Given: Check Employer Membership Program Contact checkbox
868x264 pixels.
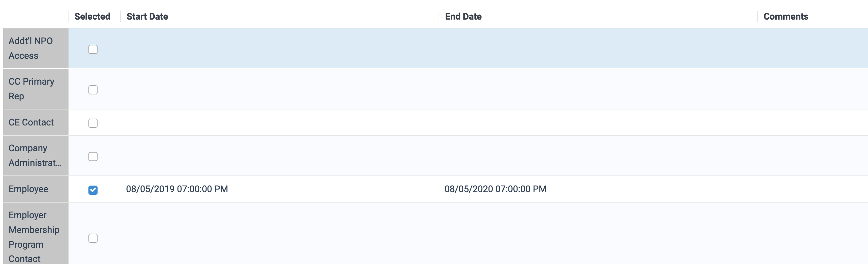Looking at the screenshot, I should click(x=93, y=238).
